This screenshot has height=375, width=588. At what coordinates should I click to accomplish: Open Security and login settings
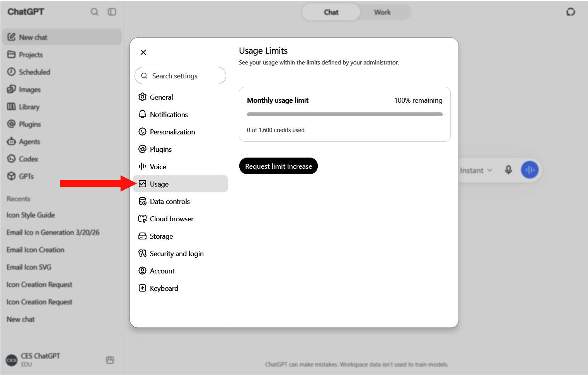[x=180, y=253]
